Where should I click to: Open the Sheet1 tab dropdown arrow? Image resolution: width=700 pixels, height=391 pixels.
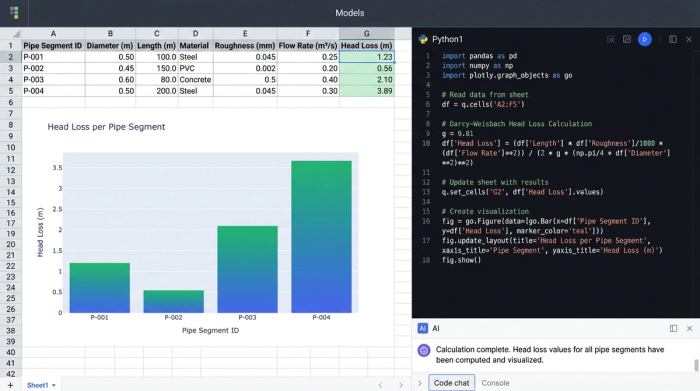tap(54, 385)
